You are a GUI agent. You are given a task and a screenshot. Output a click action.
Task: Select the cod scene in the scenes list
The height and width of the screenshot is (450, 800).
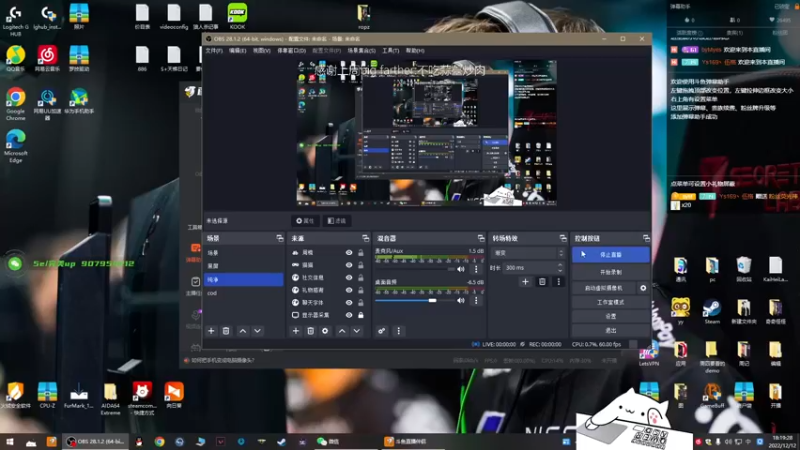click(x=243, y=293)
